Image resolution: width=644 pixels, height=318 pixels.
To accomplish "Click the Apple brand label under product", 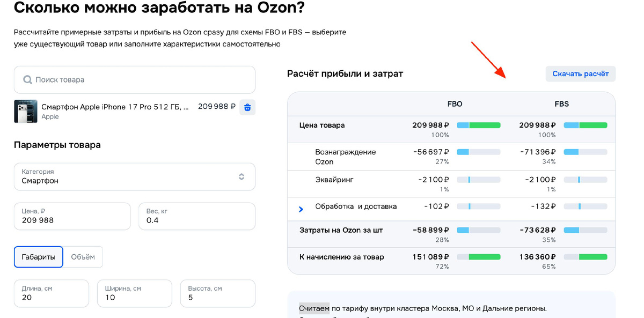I will tap(50, 117).
